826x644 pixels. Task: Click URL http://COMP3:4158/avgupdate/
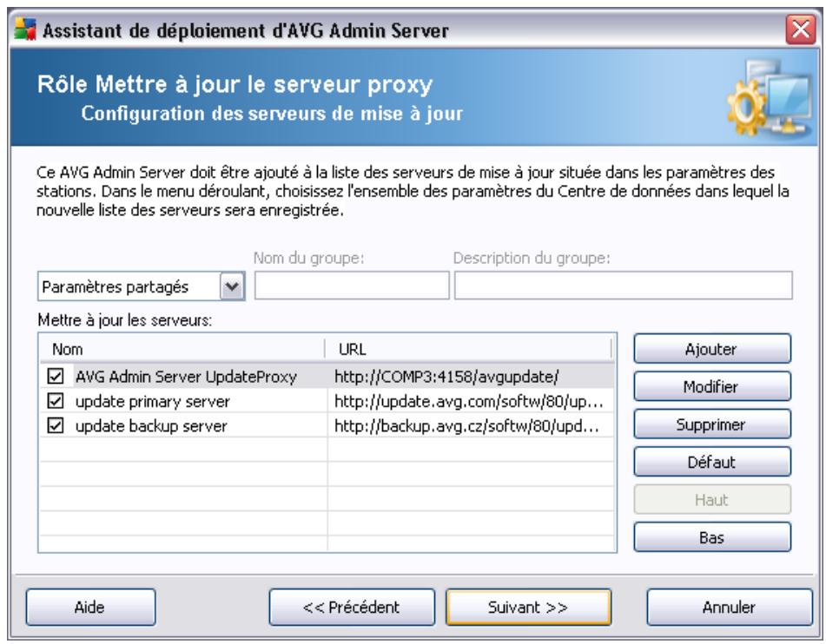coord(446,377)
